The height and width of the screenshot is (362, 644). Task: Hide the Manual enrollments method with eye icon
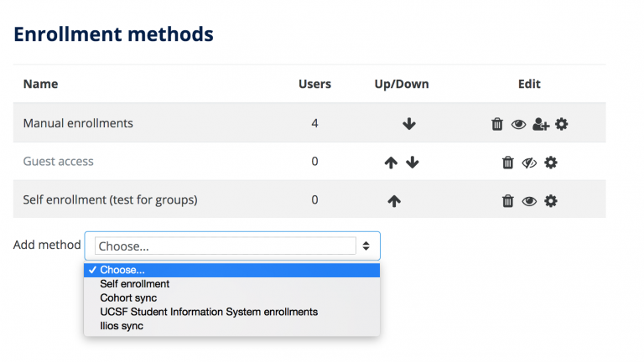(518, 124)
